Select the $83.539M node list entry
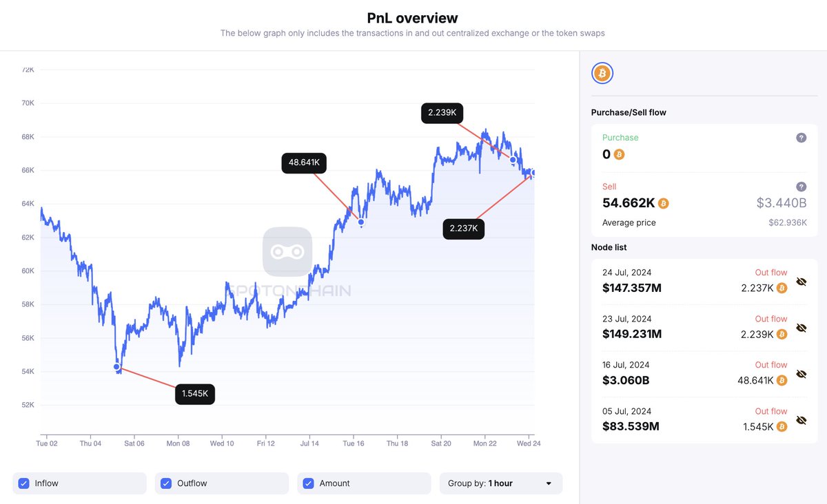This screenshot has height=504, width=827. click(x=631, y=427)
